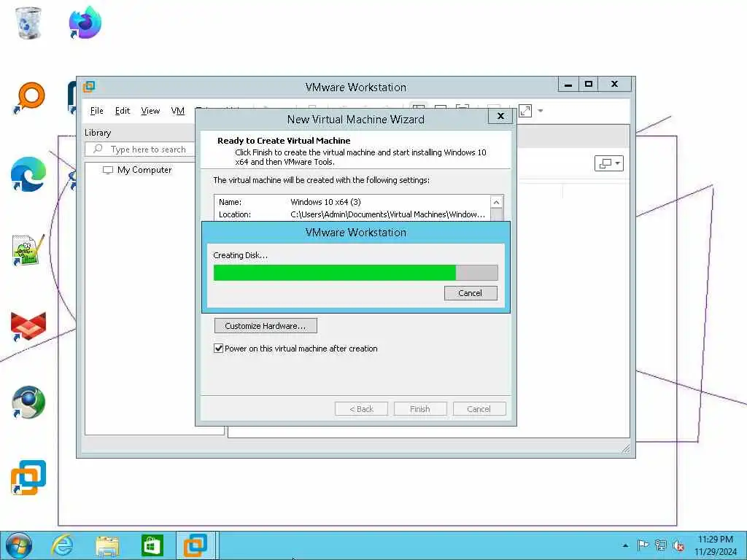The height and width of the screenshot is (560, 747).
Task: Click the VMware Workstation title bar logo
Action: (x=89, y=87)
